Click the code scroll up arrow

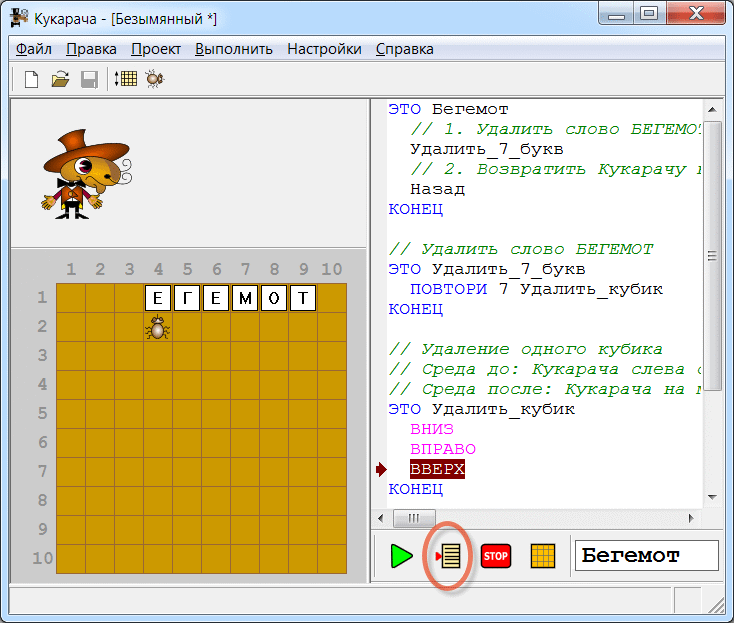712,110
